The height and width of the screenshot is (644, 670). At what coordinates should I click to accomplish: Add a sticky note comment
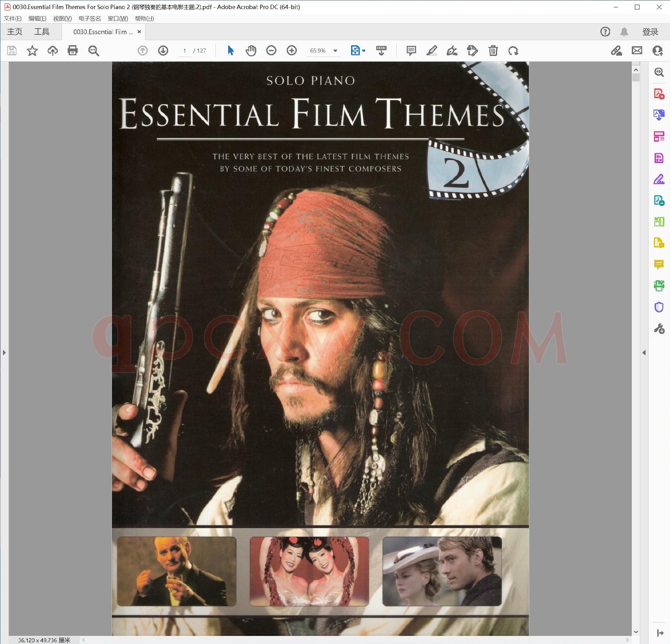411,51
